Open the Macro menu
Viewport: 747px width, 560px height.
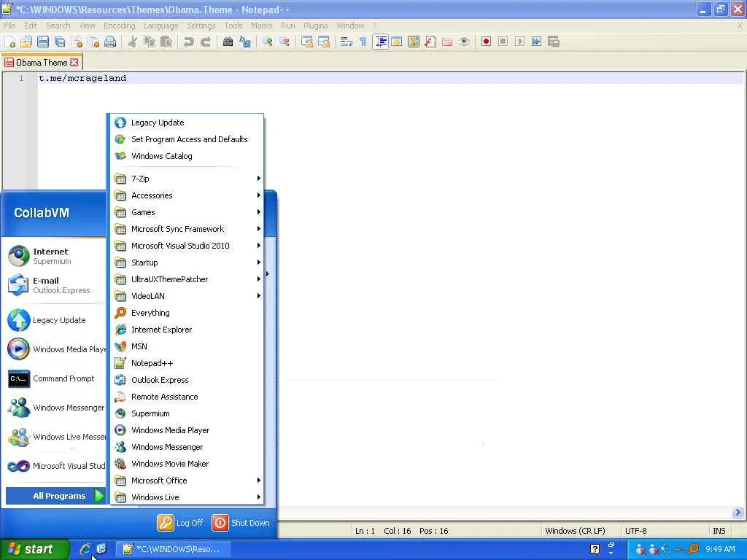(262, 26)
